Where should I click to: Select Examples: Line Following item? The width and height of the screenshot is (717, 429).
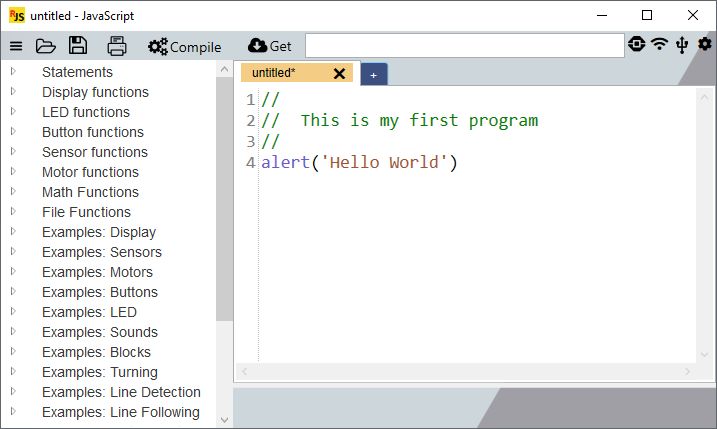coord(121,412)
